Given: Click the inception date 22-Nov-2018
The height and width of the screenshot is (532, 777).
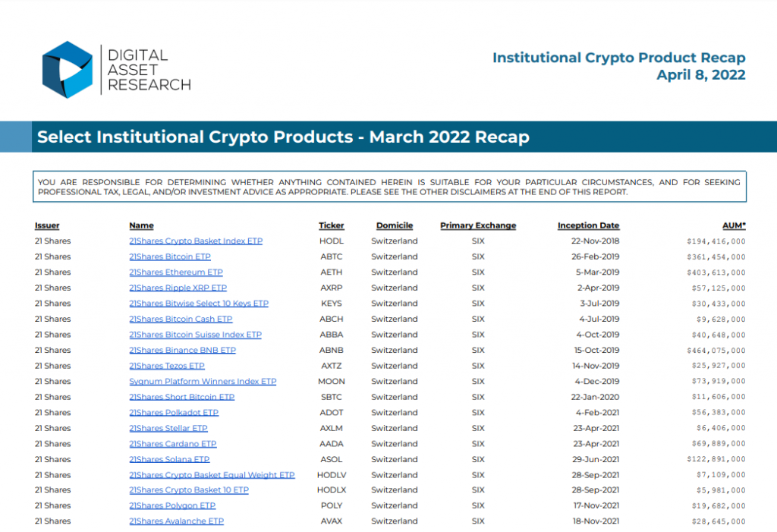Looking at the screenshot, I should (x=595, y=241).
